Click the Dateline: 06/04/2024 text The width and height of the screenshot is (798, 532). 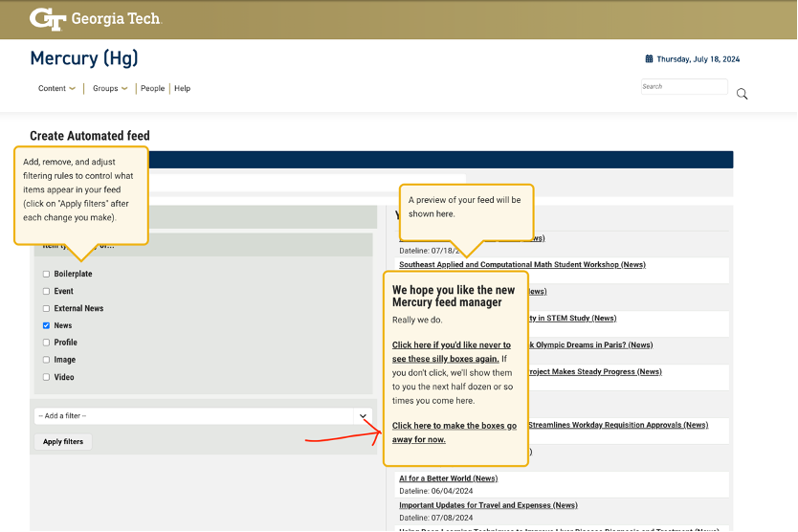[436, 491]
